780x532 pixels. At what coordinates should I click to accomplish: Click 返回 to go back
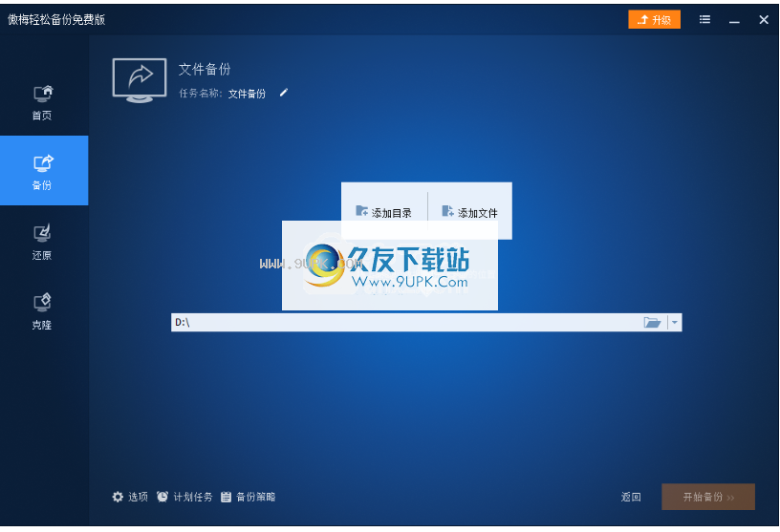[x=631, y=497]
